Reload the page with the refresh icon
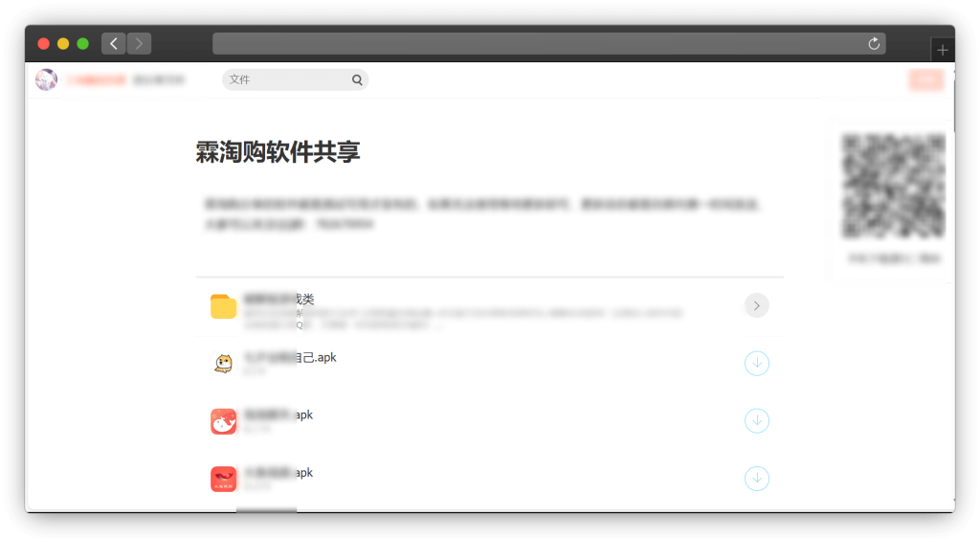 874,44
